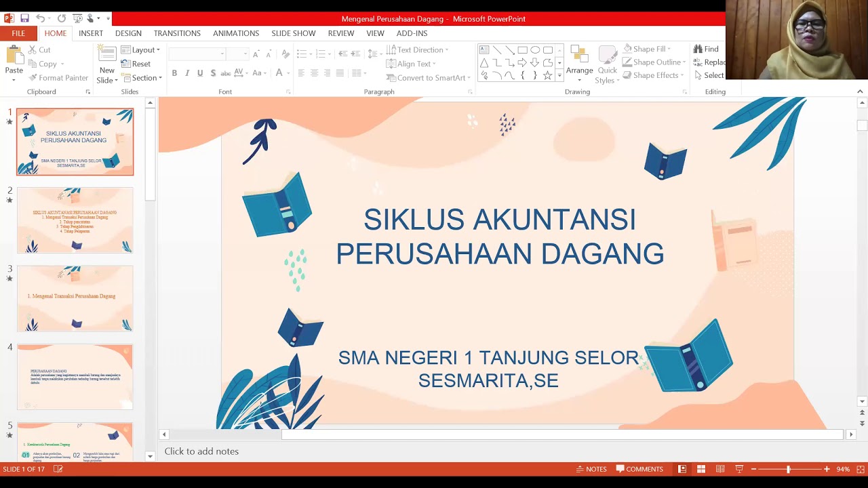
Task: Open the FILE tab
Action: pyautogui.click(x=18, y=33)
